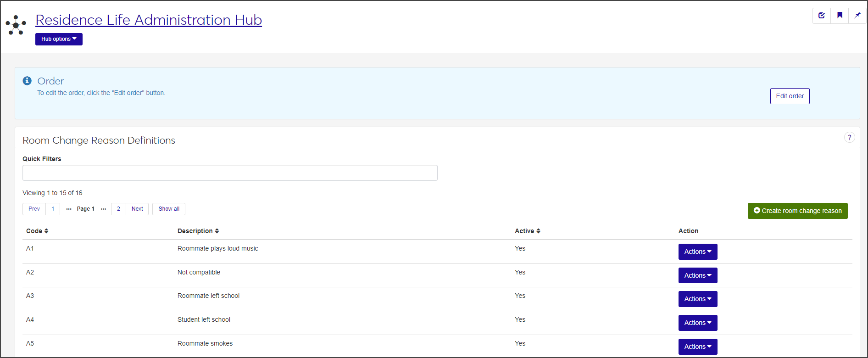Screen dimensions: 868x358
Task: Open Actions dropdown for code A1
Action: point(697,252)
